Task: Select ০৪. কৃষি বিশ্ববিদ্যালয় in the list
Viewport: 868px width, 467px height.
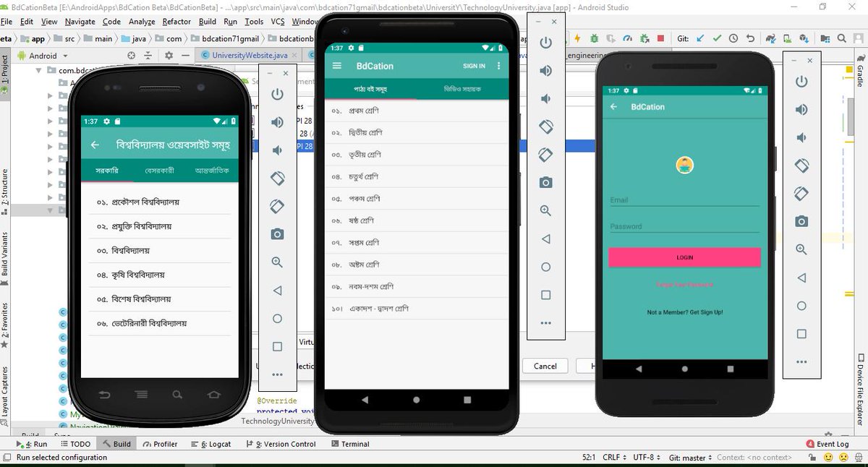Action: [x=159, y=275]
